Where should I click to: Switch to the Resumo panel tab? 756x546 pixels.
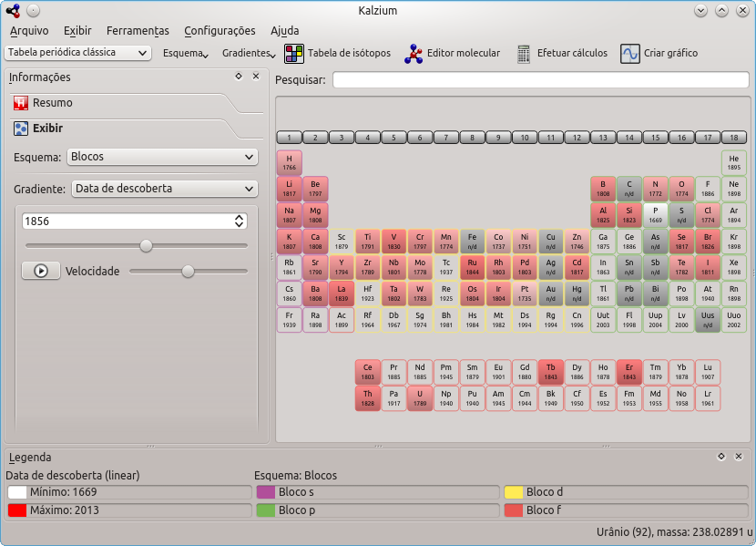[x=53, y=103]
